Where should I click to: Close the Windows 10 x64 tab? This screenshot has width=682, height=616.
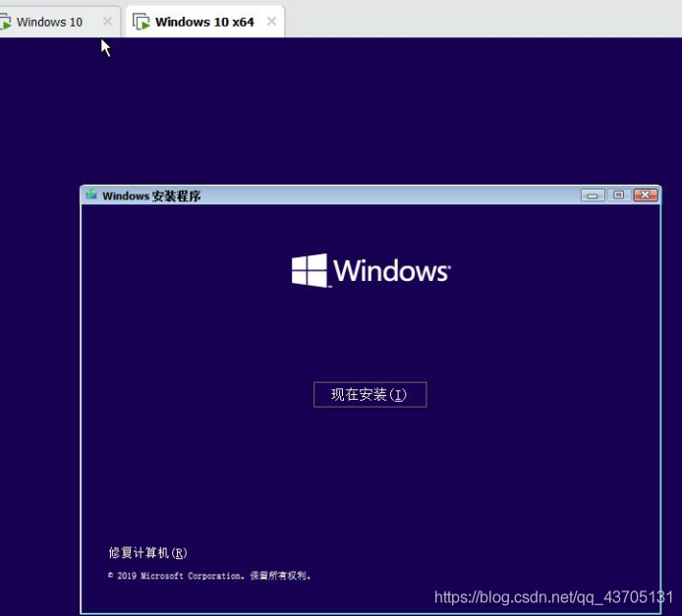[x=271, y=21]
